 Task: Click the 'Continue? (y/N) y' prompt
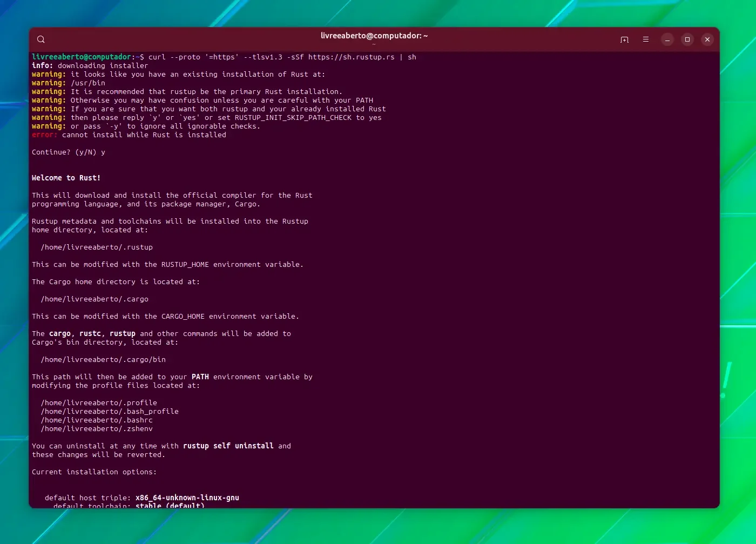click(x=69, y=152)
